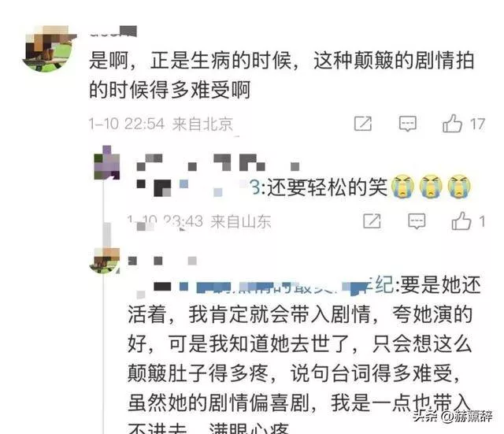Click the timestamp 1-10 22:54 来自北京
504x434 pixels.
[x=161, y=124]
